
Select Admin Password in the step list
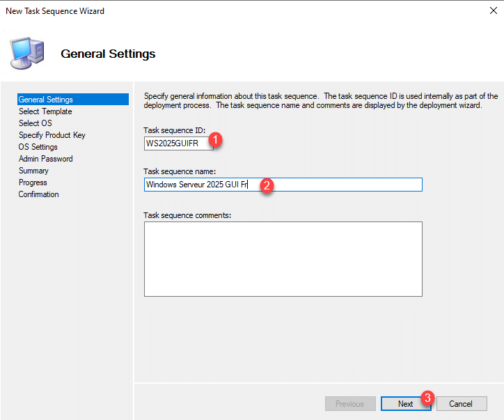(46, 159)
